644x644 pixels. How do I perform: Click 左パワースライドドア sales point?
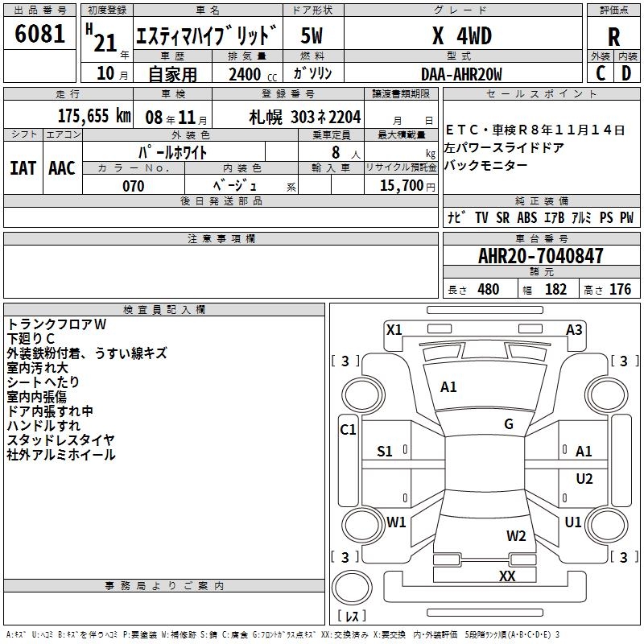505,147
